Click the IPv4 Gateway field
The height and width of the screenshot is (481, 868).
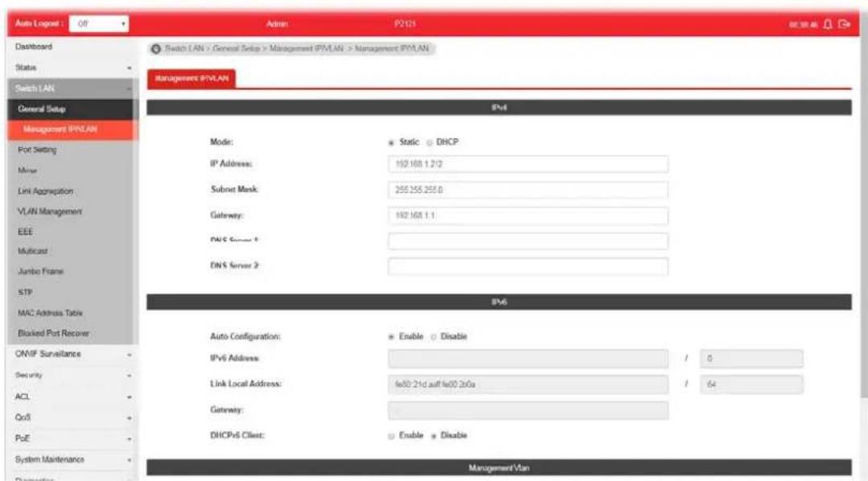point(528,216)
